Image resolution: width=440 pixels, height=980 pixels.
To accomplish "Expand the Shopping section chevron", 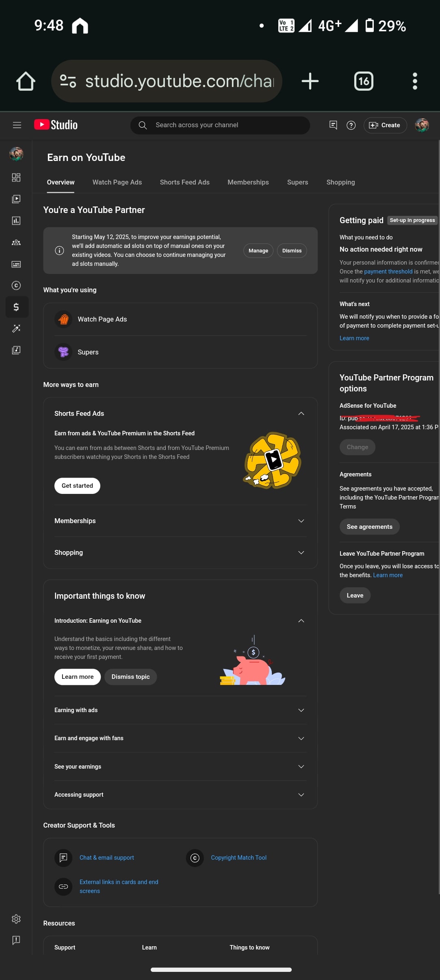I will click(x=301, y=552).
